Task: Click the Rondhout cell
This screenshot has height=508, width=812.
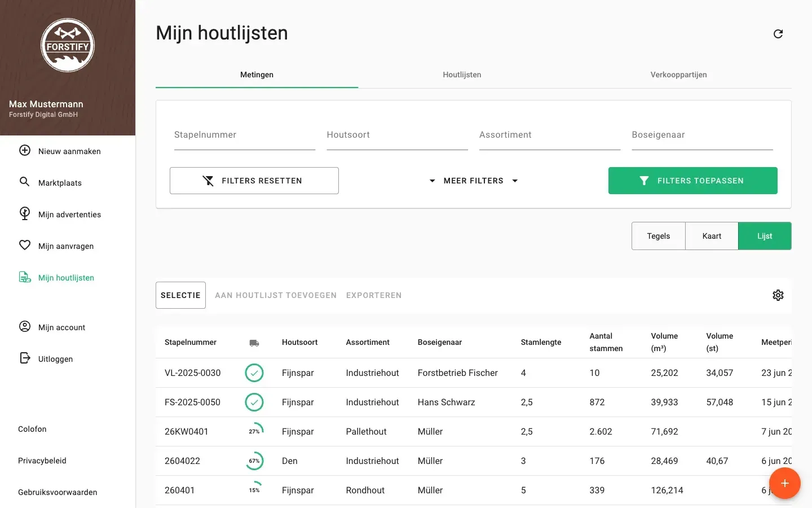Action: [x=365, y=491]
